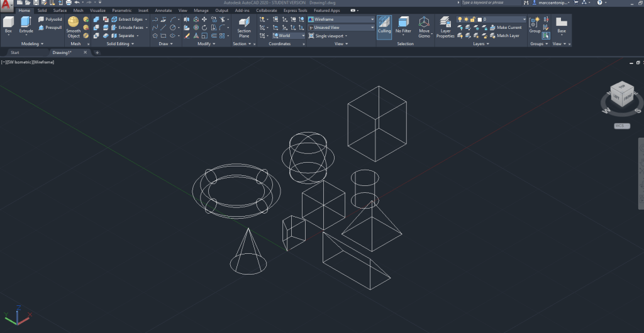Screen dimensions: 644x333
Task: Click the white layer color swatch
Action: [479, 19]
